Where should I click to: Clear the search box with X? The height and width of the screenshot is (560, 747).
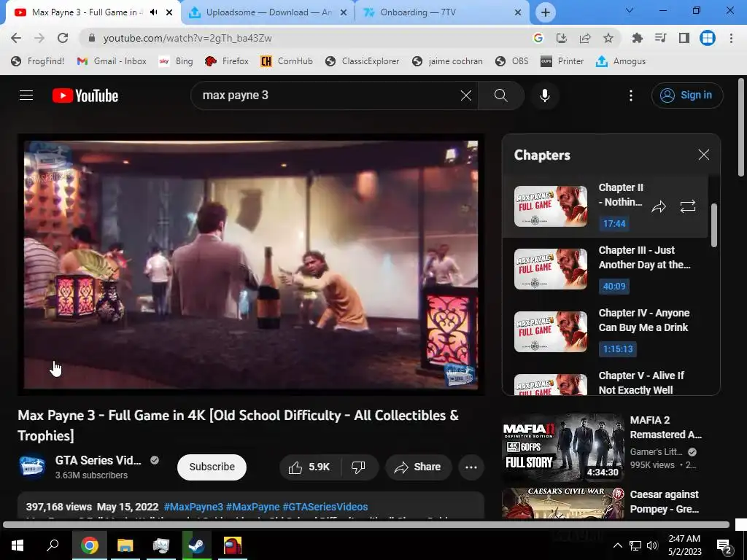[x=466, y=96]
